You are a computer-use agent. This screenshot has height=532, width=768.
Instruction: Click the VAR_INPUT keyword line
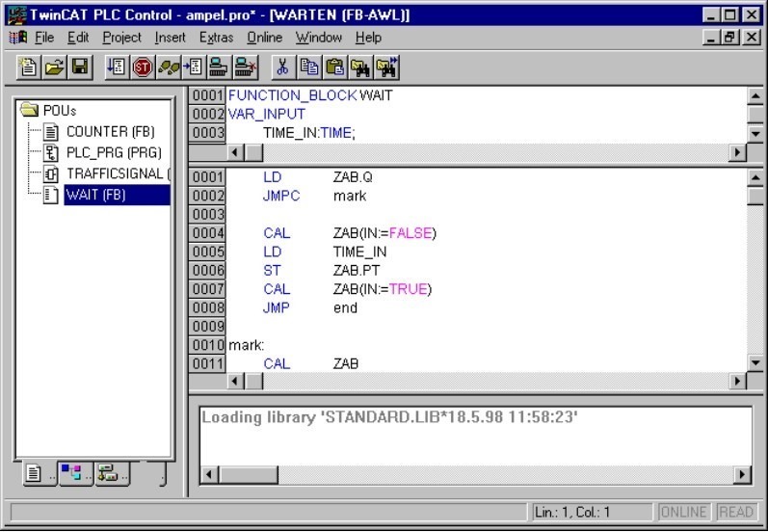[x=267, y=114]
